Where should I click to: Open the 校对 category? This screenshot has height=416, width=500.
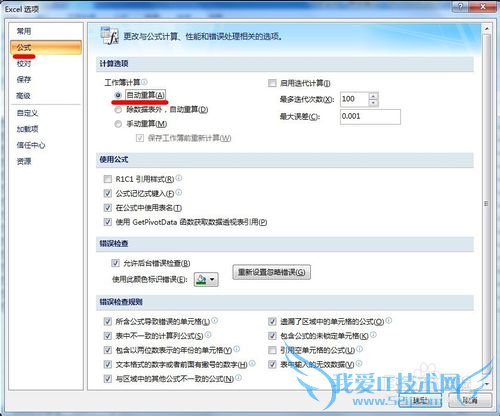24,63
